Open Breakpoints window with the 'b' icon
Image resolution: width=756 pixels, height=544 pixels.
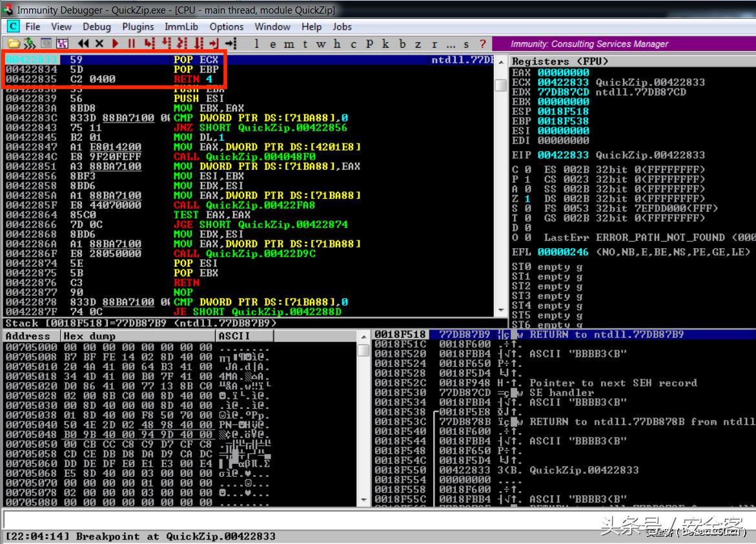tap(402, 43)
